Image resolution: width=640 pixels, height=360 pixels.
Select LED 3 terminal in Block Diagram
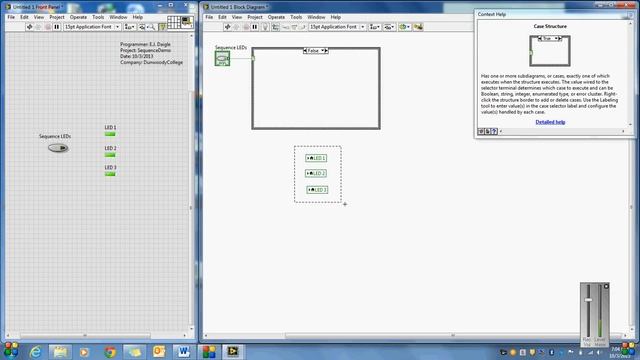pyautogui.click(x=317, y=190)
